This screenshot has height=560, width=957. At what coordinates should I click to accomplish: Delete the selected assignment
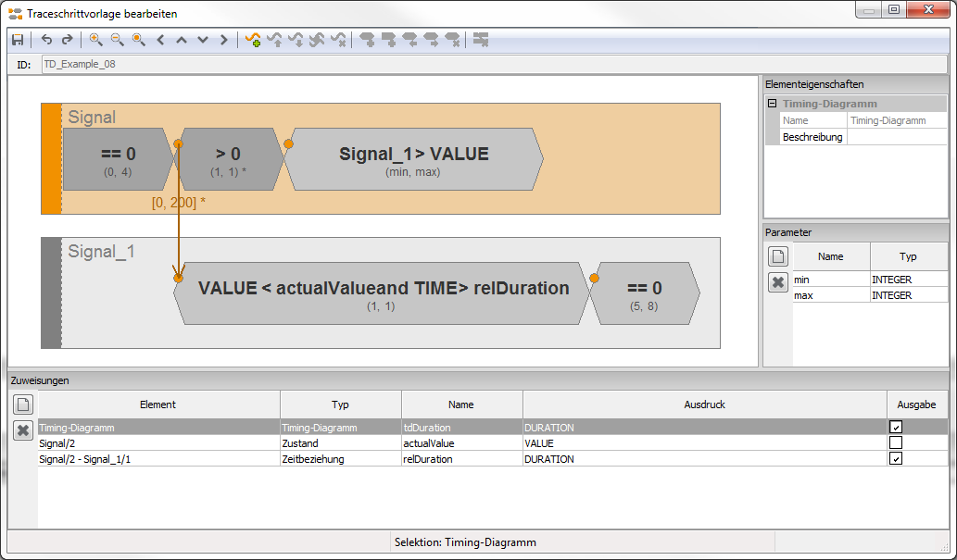pyautogui.click(x=23, y=430)
